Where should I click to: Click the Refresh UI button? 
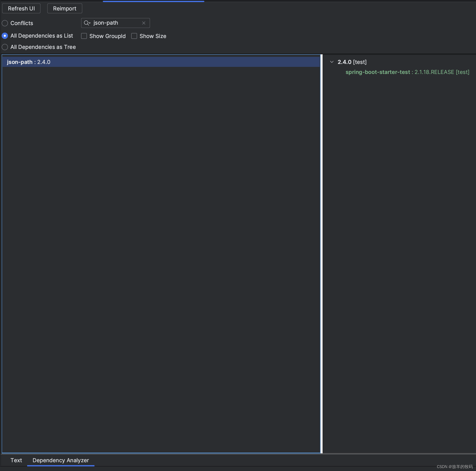click(21, 8)
